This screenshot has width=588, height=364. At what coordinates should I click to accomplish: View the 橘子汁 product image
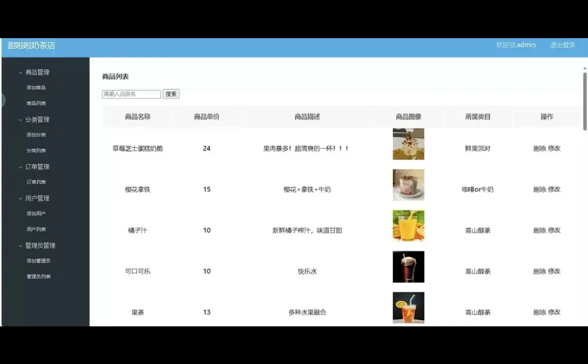click(x=409, y=225)
